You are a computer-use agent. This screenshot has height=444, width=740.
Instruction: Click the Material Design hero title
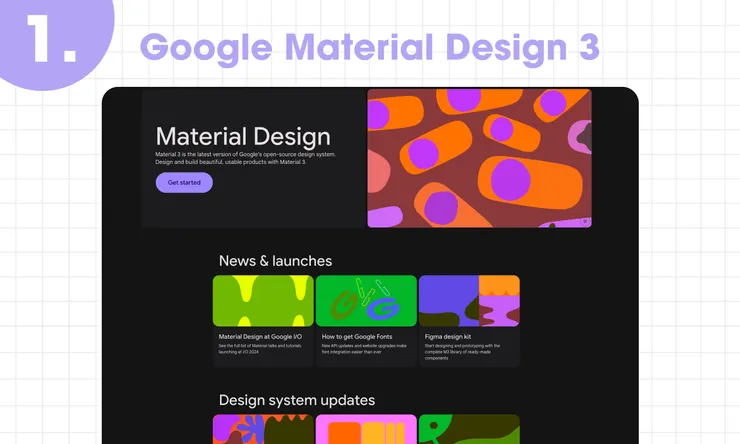click(243, 136)
